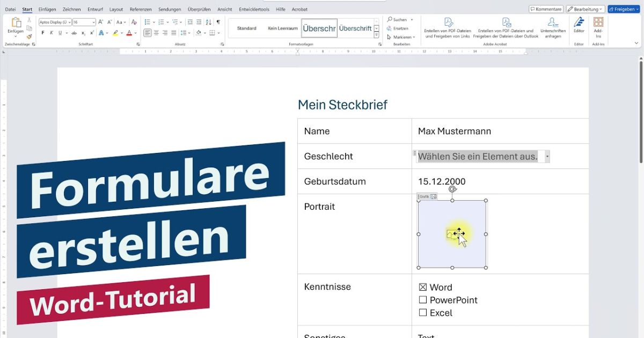Expand the Aptos Display font dropdown
644x338 pixels.
pos(69,22)
